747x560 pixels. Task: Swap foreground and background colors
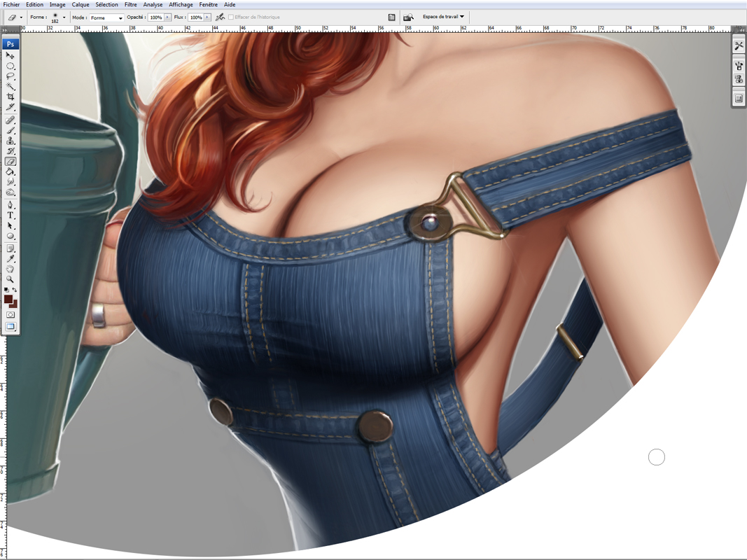coord(14,290)
